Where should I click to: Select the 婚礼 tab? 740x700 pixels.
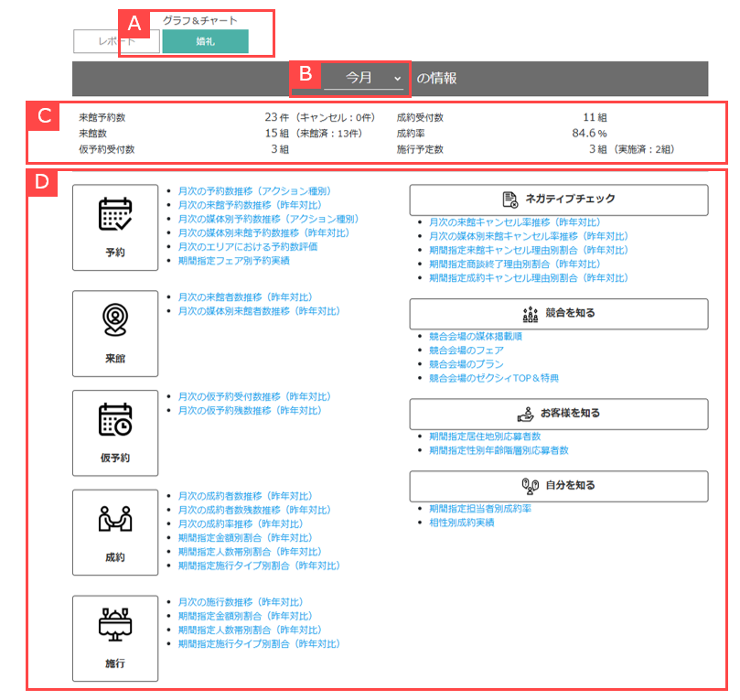pos(205,41)
